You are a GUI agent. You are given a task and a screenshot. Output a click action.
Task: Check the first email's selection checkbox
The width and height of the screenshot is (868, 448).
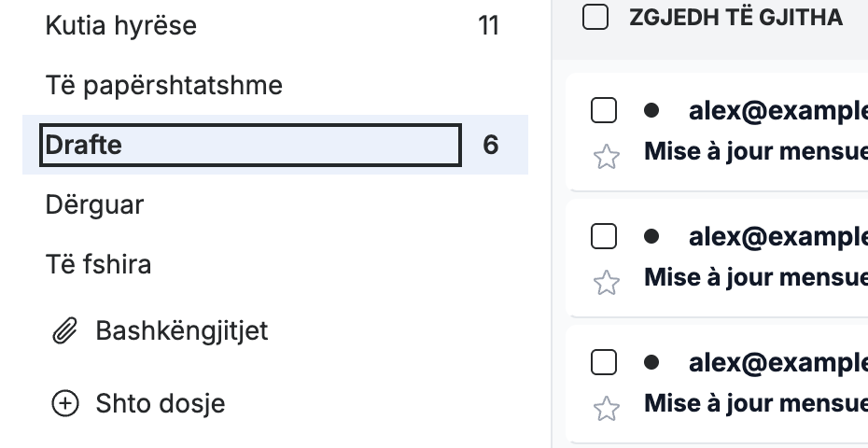click(x=603, y=110)
